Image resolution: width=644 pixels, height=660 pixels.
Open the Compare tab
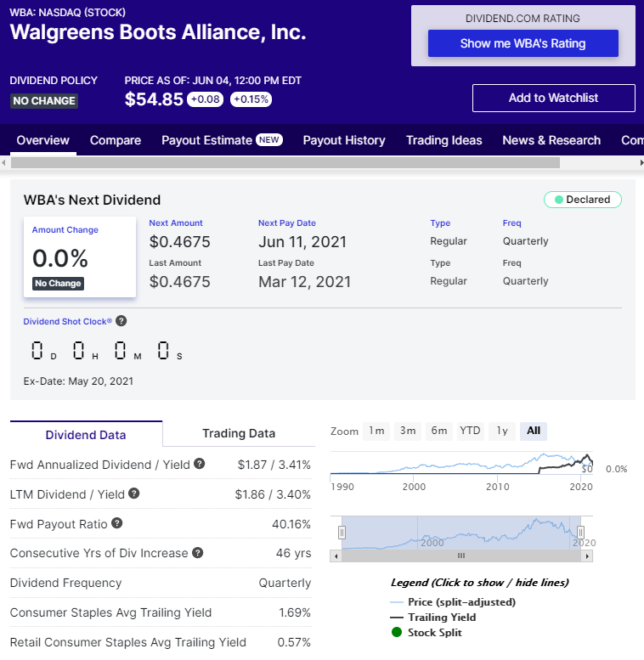coord(116,140)
